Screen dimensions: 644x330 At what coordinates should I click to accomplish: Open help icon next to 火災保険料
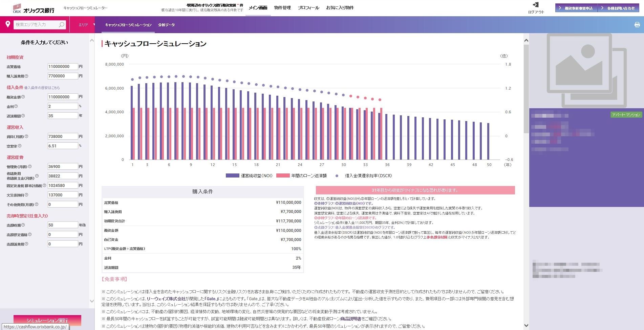(26, 195)
